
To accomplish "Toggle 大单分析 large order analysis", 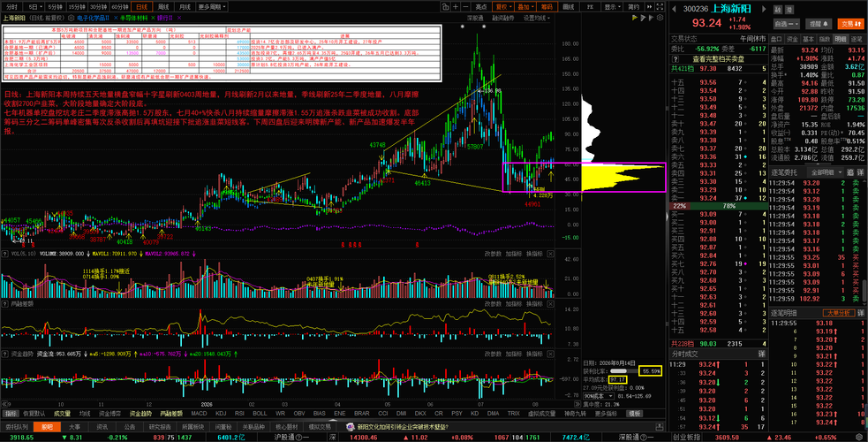I will [839, 313].
